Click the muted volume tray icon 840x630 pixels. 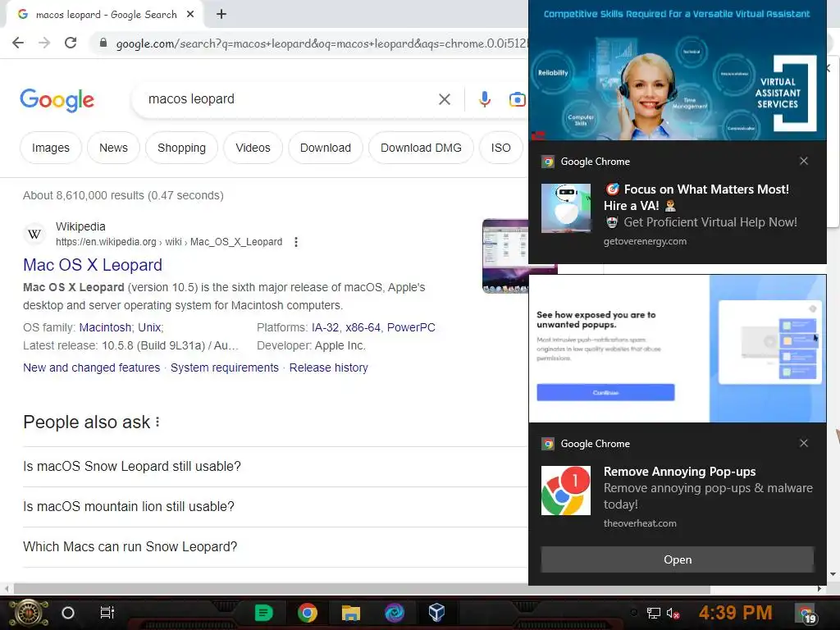673,613
